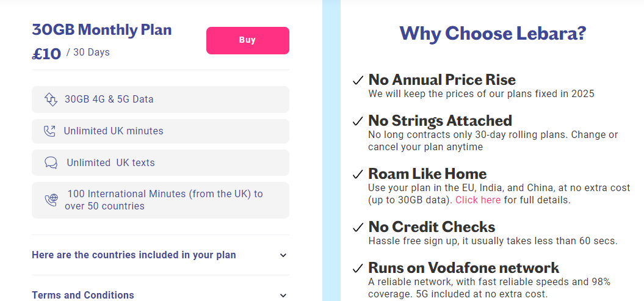
Task: Click checkmark beside Roam Like Home
Action: tap(358, 175)
